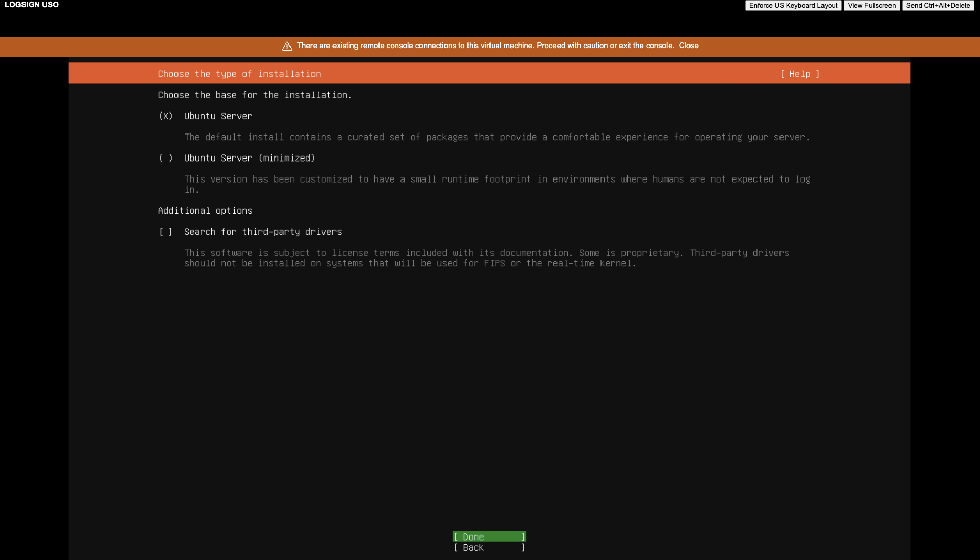The image size is (980, 560).
Task: Click the LOGSIGN USO console title
Action: point(32,5)
